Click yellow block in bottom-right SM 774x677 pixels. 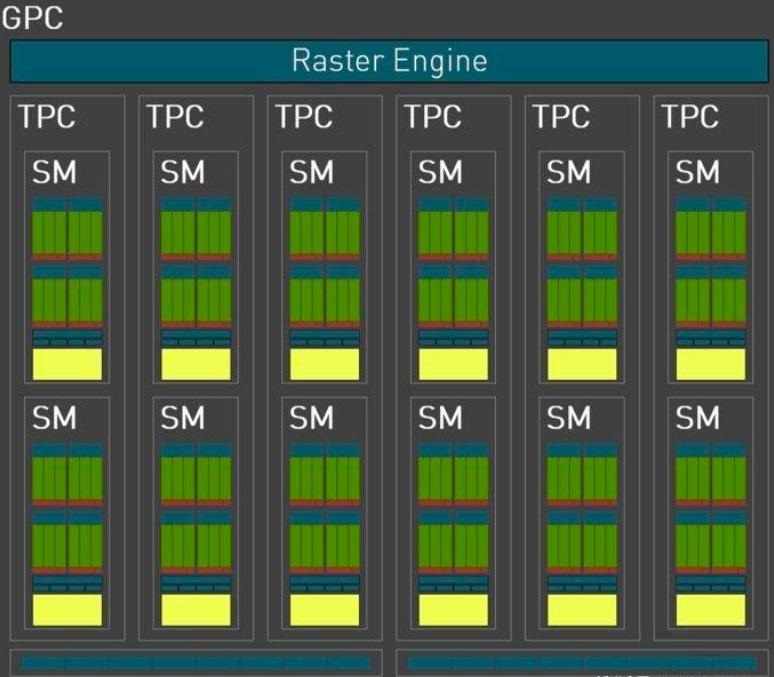coord(711,610)
